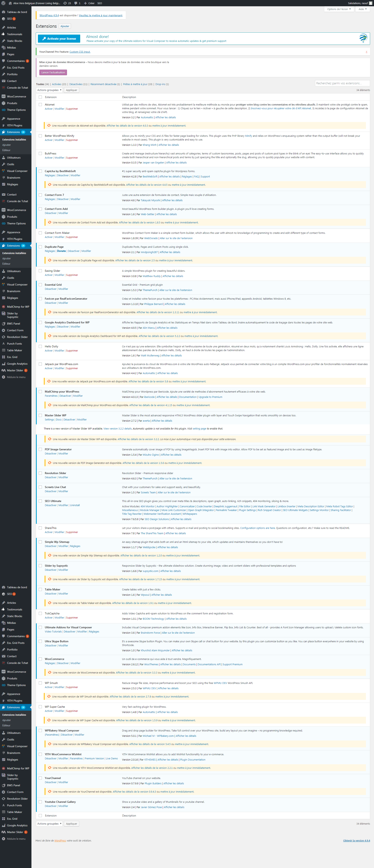
Task: Tick the ShareThis plugin checkbox
Action: click(40, 528)
